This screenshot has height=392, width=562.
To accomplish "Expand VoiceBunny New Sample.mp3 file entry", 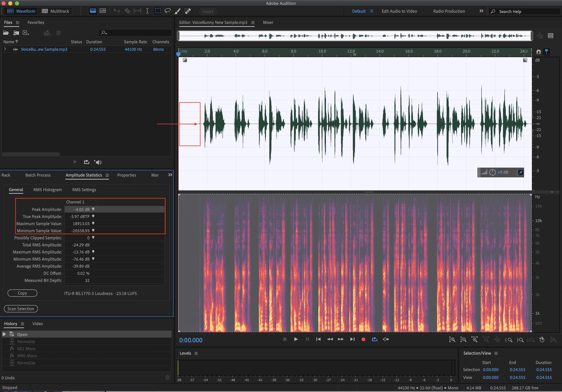I will [5, 49].
